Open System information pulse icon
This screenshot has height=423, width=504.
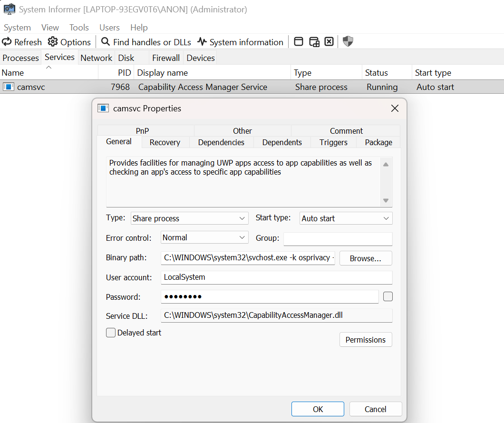[x=202, y=42]
